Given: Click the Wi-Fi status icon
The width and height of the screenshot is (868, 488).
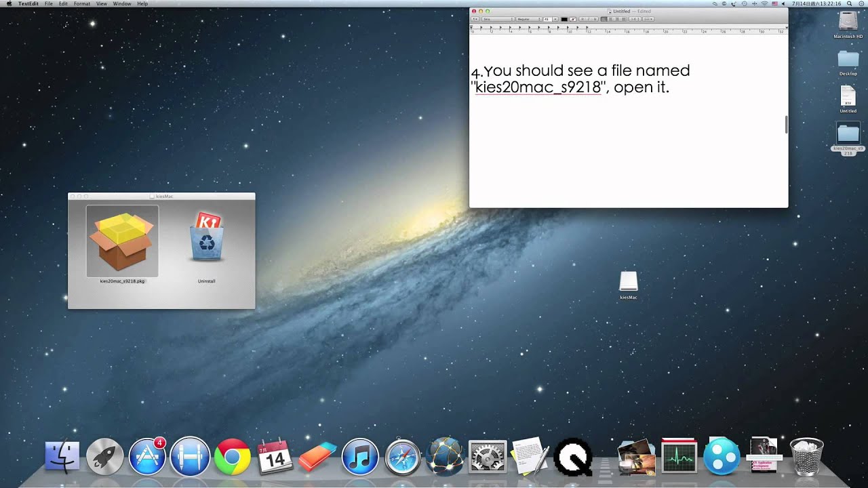Looking at the screenshot, I should tap(764, 3).
